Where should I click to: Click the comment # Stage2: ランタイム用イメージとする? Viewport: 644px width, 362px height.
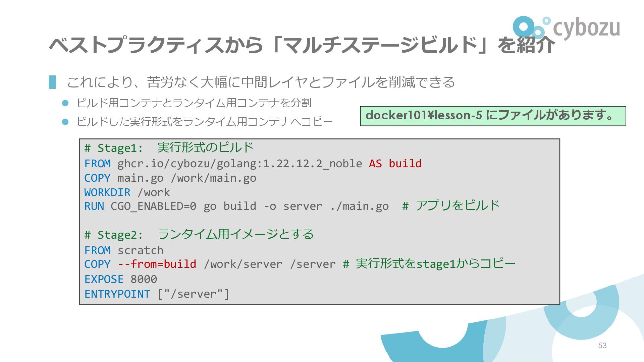pos(199,234)
